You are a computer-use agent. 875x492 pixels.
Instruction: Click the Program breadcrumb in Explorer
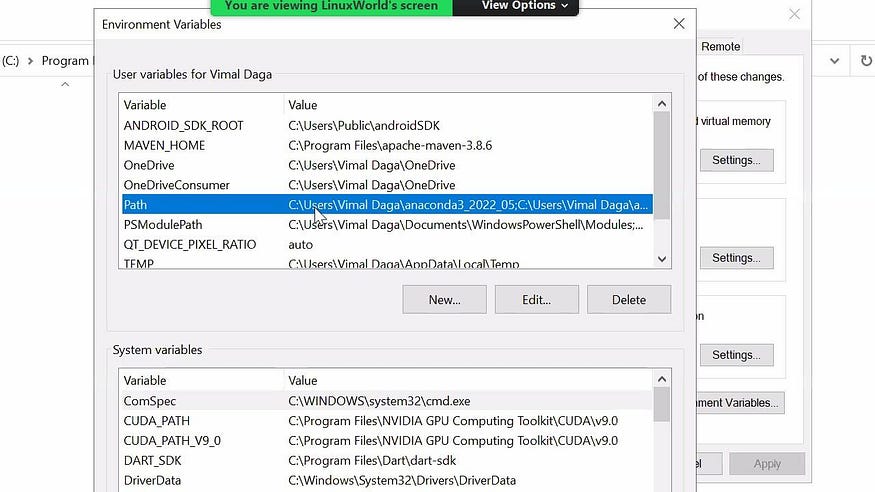[x=65, y=61]
